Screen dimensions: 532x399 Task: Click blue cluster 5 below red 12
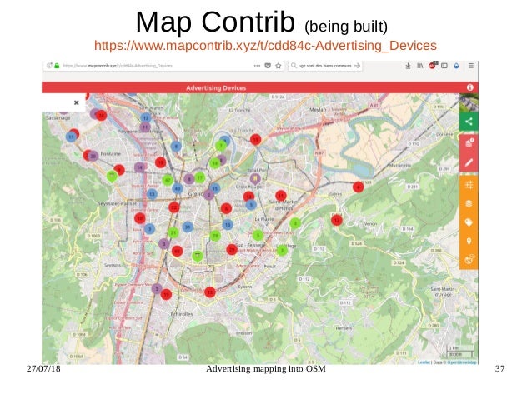click(251, 204)
